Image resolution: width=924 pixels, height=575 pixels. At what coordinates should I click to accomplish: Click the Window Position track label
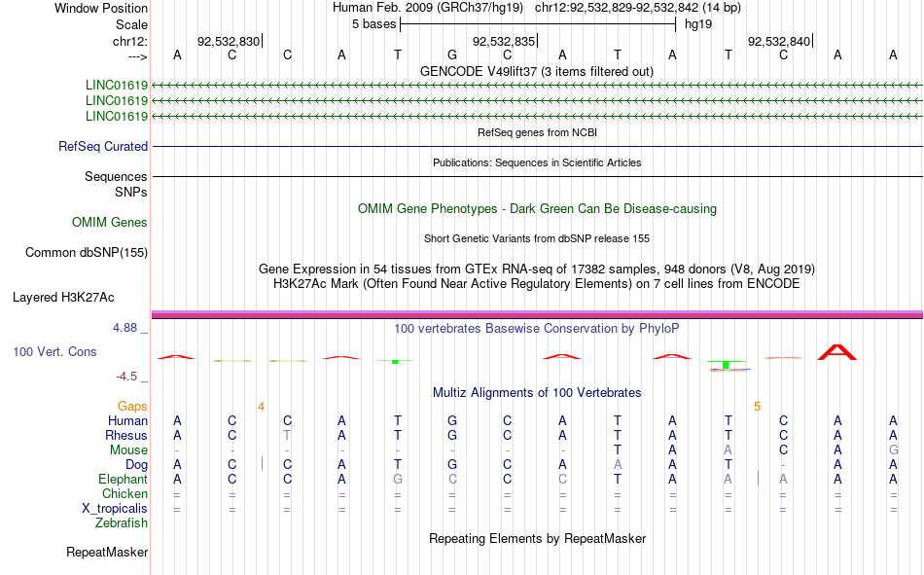coord(101,8)
